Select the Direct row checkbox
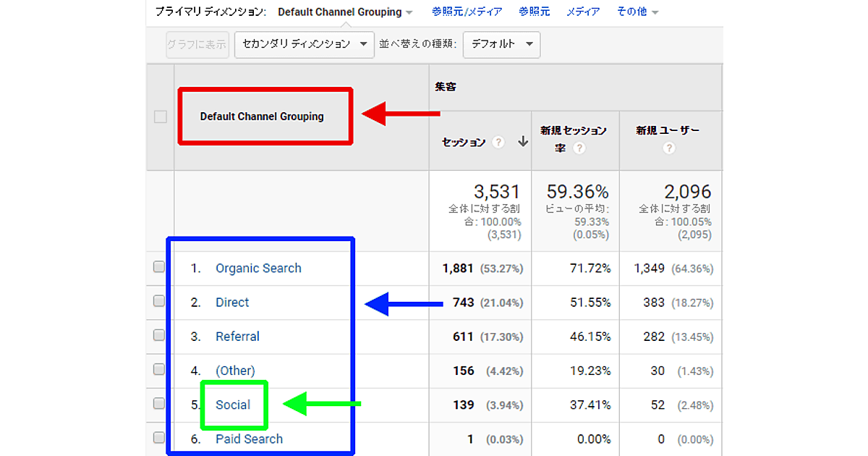Image resolution: width=868 pixels, height=456 pixels. pos(159,301)
